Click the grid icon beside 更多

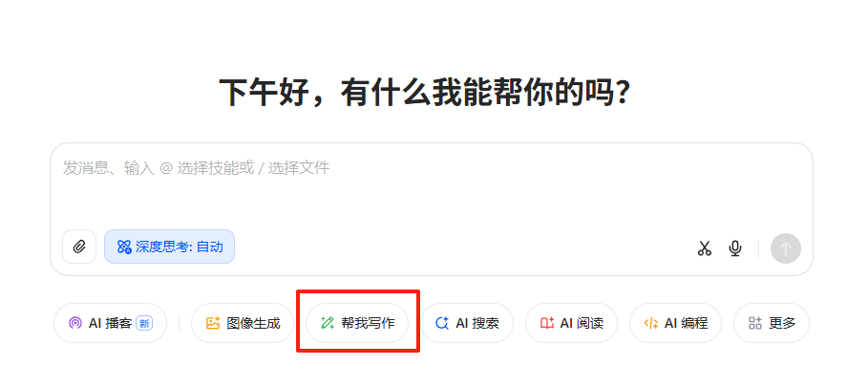[755, 323]
